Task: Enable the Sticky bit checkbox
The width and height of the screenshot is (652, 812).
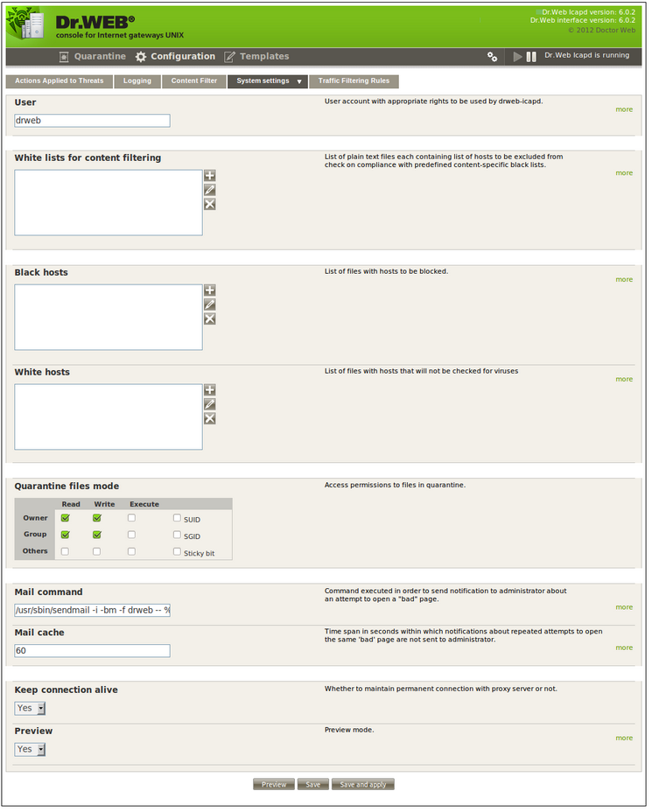Action: 177,552
